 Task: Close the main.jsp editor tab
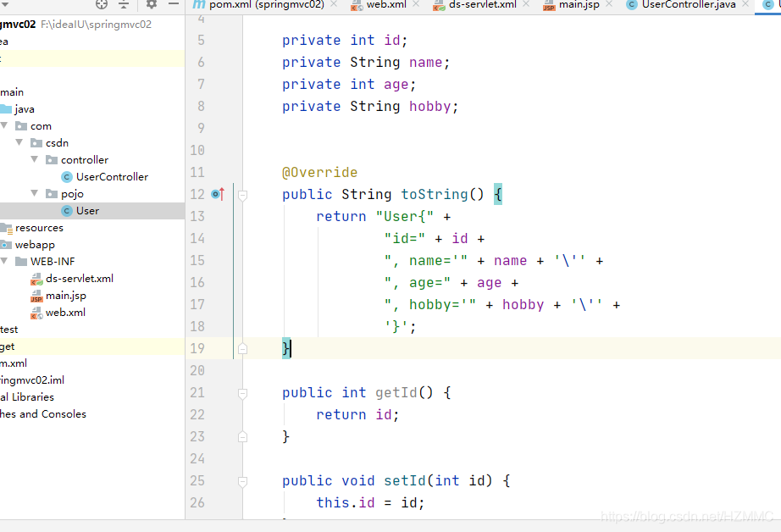[609, 4]
